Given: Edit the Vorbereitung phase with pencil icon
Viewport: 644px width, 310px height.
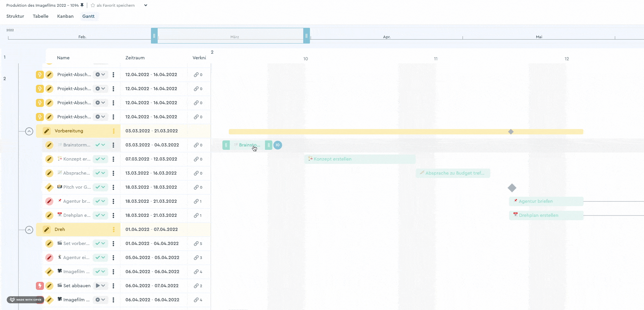Looking at the screenshot, I should coord(47,131).
